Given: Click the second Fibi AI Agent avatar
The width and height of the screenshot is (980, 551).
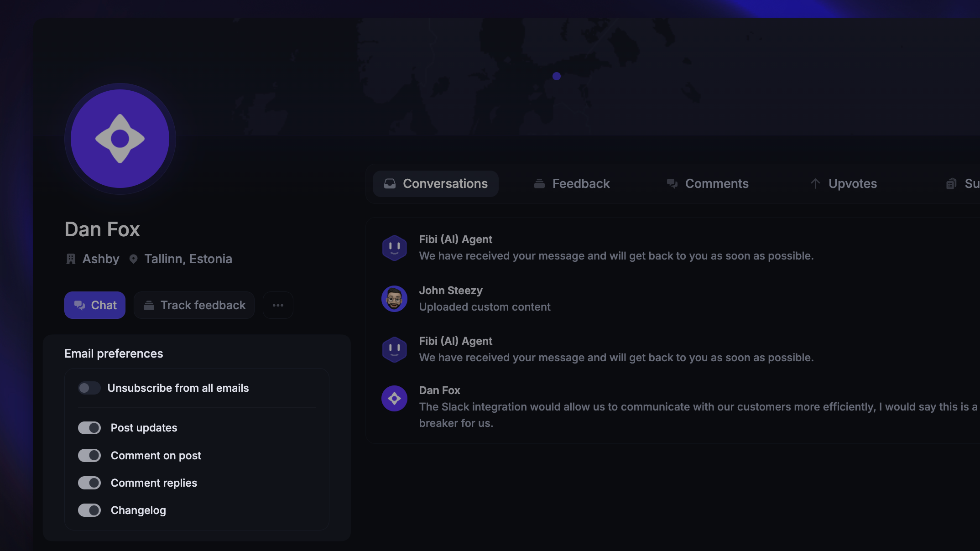Looking at the screenshot, I should coord(394,349).
